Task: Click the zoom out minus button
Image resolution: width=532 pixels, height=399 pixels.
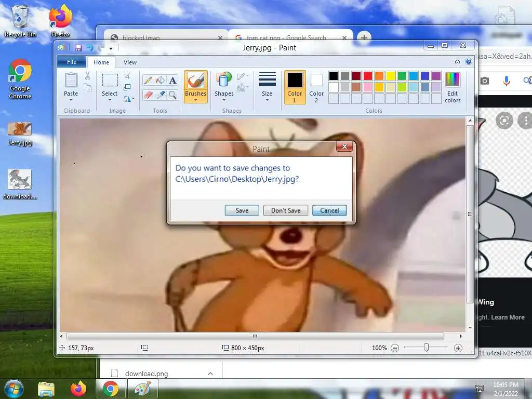Action: 395,348
